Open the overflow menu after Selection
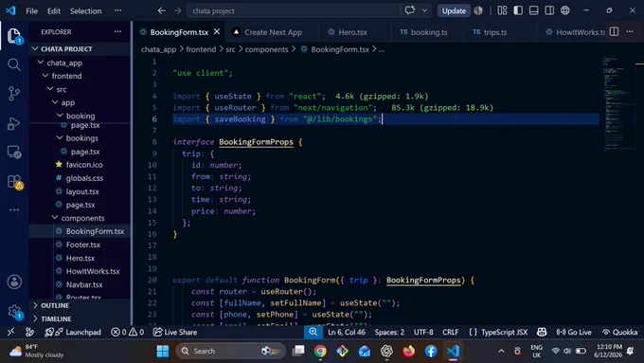Screen dimensions: 644x363 (117, 10)
